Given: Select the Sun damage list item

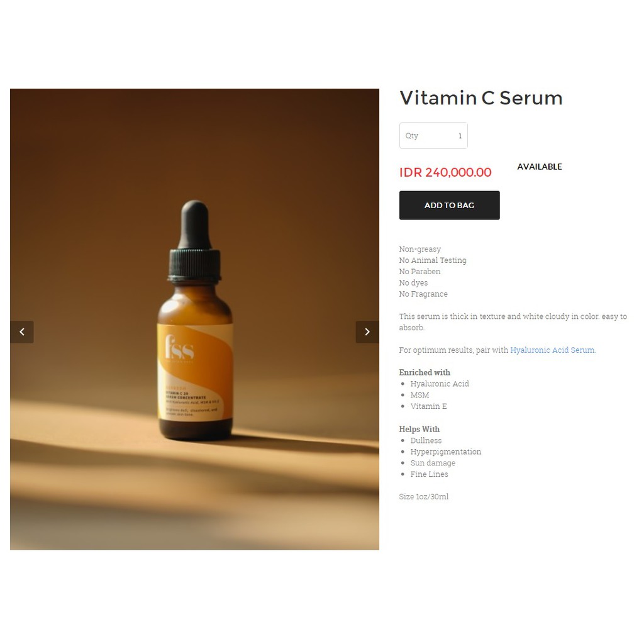Looking at the screenshot, I should [x=433, y=463].
